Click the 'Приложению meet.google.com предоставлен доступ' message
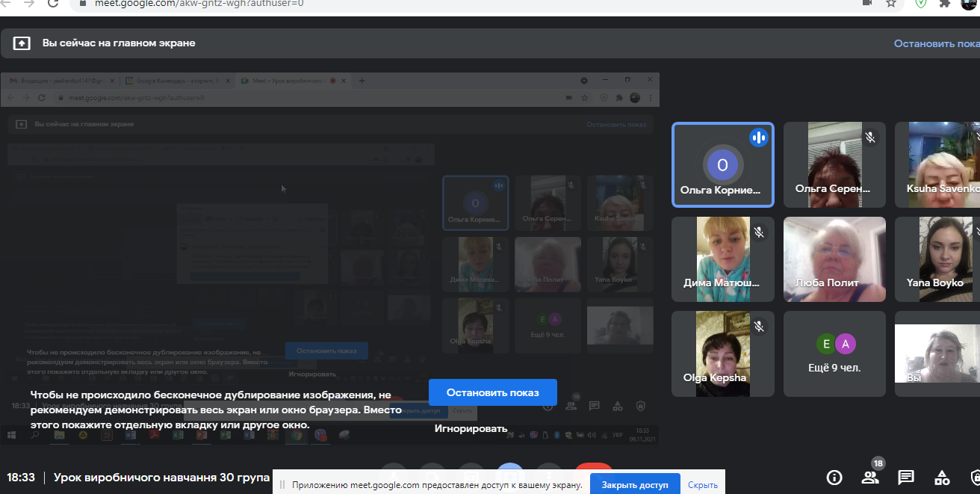 [x=437, y=485]
